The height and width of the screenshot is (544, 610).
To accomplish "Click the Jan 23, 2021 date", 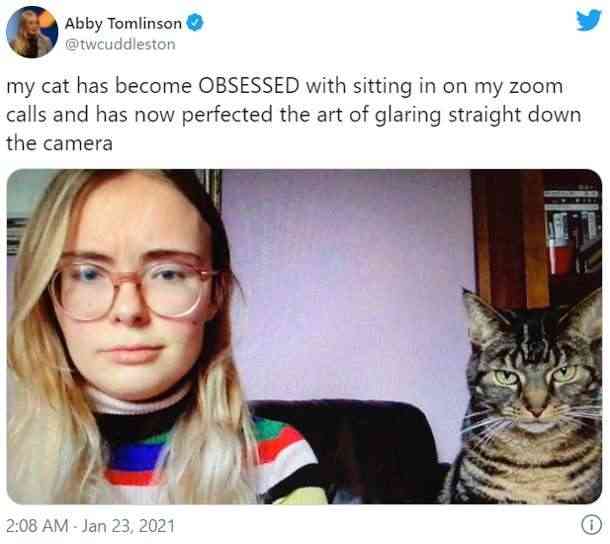I will point(128,526).
